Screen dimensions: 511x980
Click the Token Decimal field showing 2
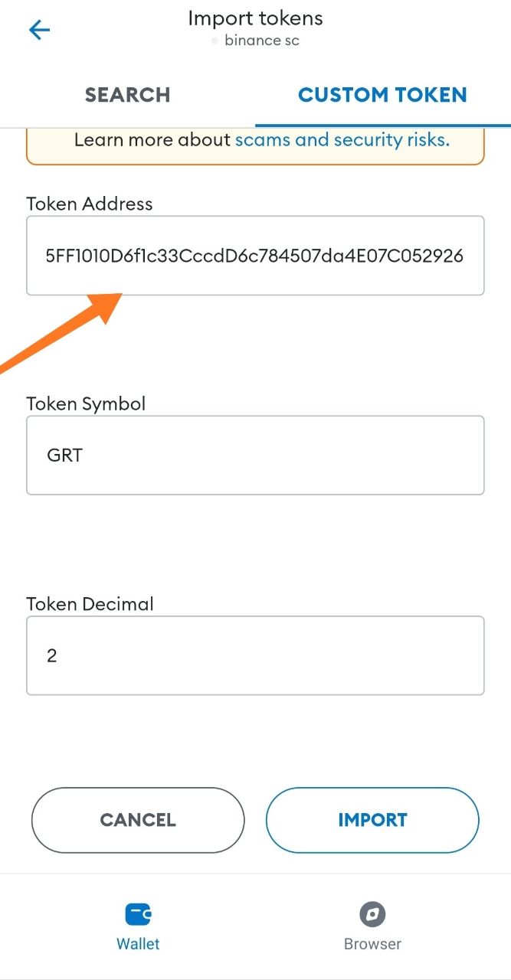tap(255, 655)
